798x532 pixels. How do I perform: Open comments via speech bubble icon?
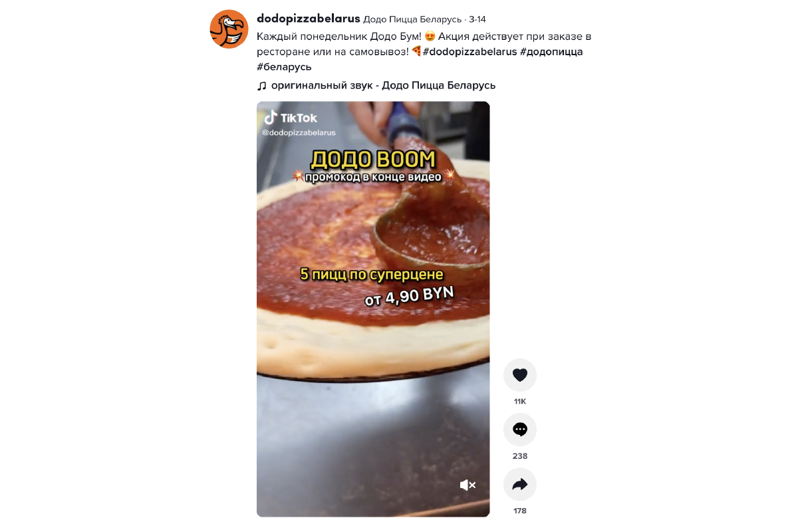click(520, 430)
